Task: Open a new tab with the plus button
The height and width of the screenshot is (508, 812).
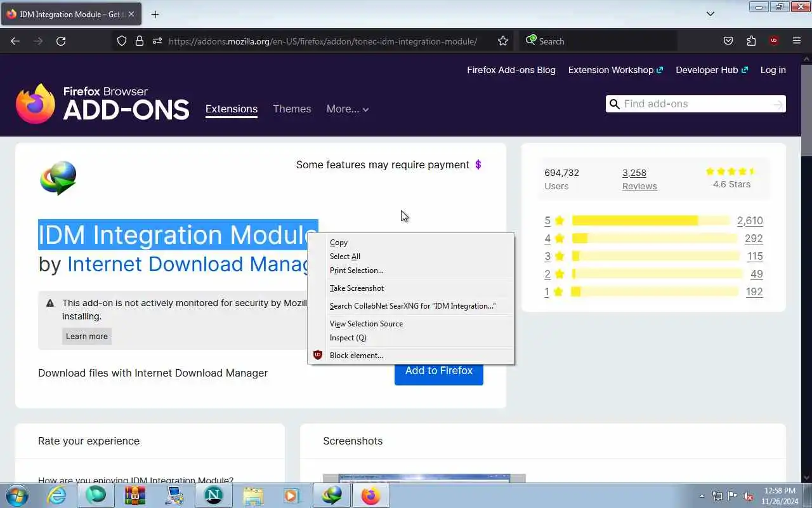Action: pyautogui.click(x=155, y=14)
